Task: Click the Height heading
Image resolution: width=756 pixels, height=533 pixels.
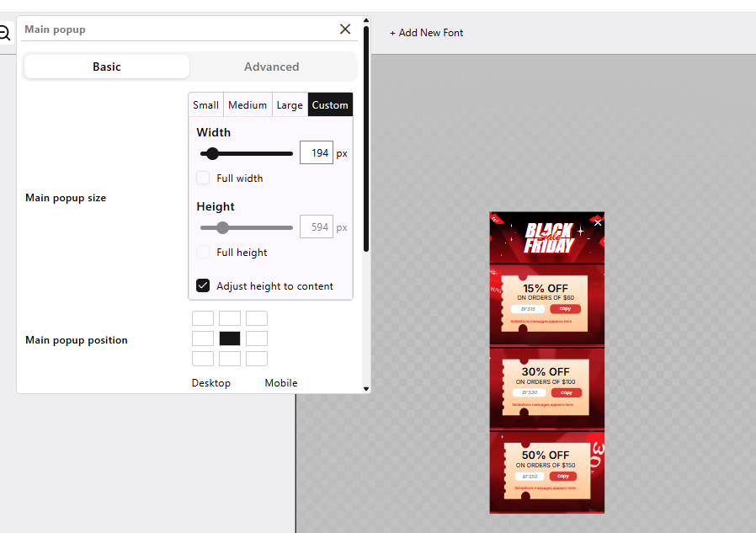Action: (x=215, y=206)
